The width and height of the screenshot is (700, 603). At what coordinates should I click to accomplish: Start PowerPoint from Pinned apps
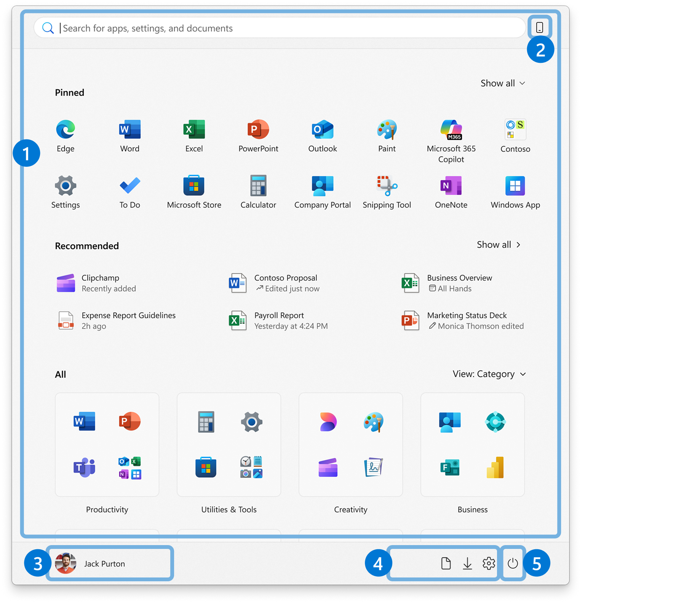[258, 136]
